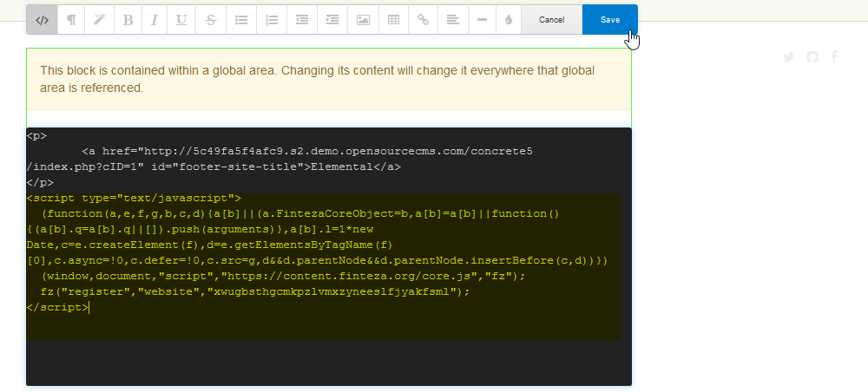
Task: Open the magic wand styles menu
Action: pos(100,19)
